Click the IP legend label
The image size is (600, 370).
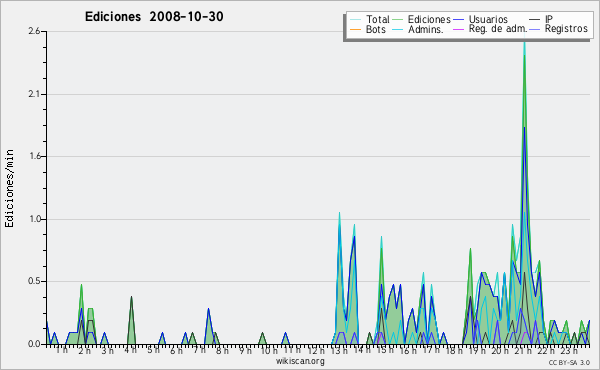549,19
